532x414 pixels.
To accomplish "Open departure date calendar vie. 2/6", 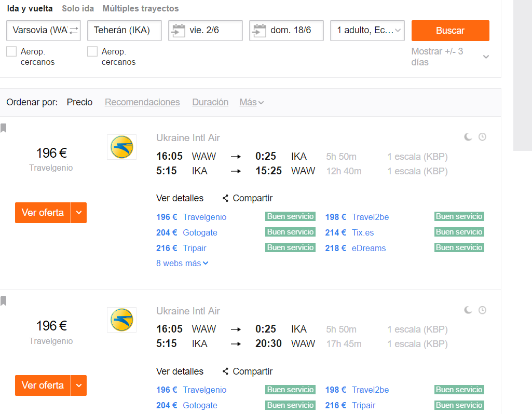I will 205,31.
